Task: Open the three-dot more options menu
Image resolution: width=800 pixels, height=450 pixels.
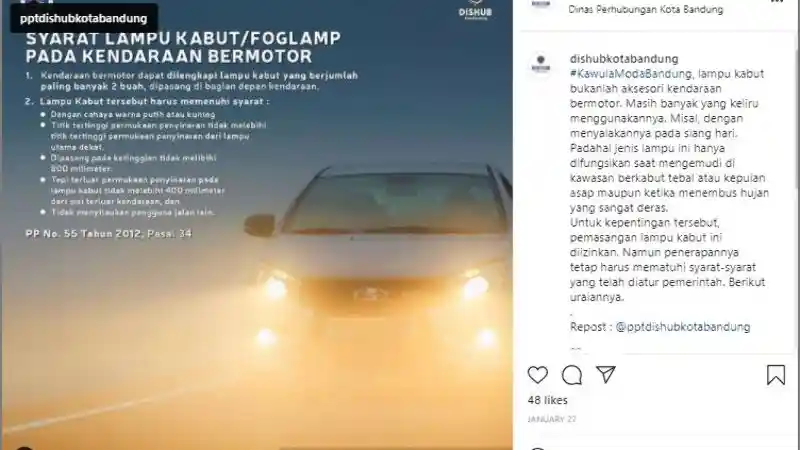Action: pos(777,2)
